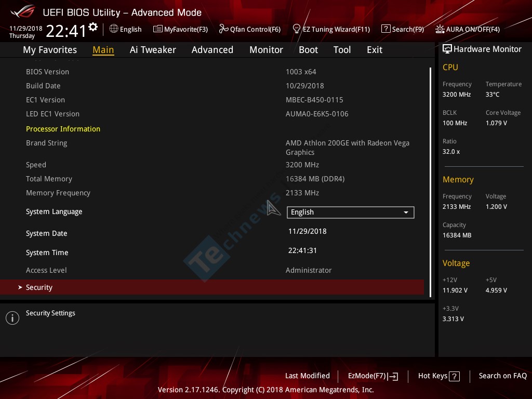Expand the Security submenu
532x399 pixels.
[212, 287]
